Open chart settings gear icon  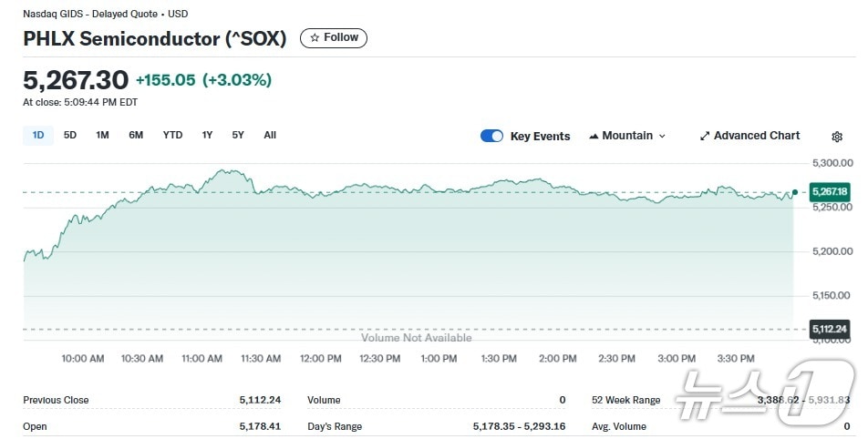coord(837,137)
